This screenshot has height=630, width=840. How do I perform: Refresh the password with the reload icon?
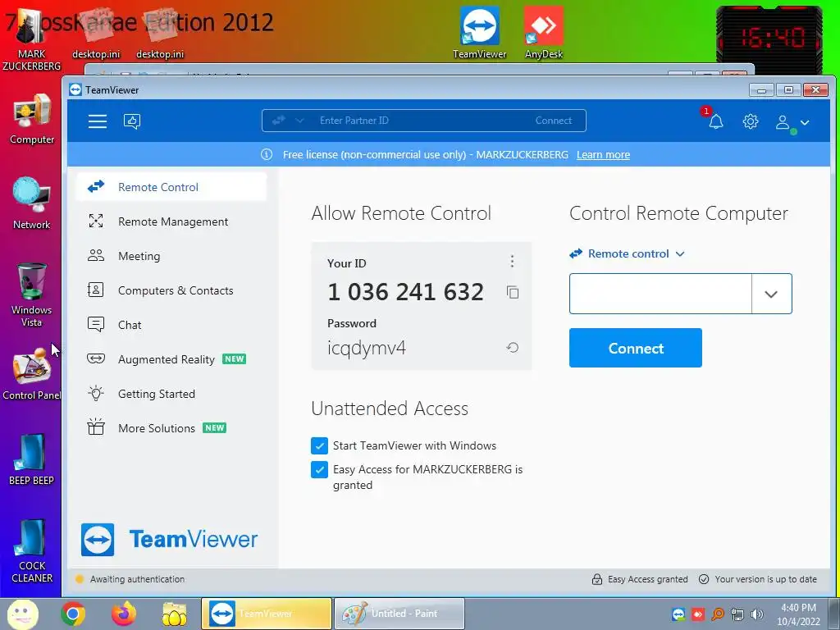(512, 348)
